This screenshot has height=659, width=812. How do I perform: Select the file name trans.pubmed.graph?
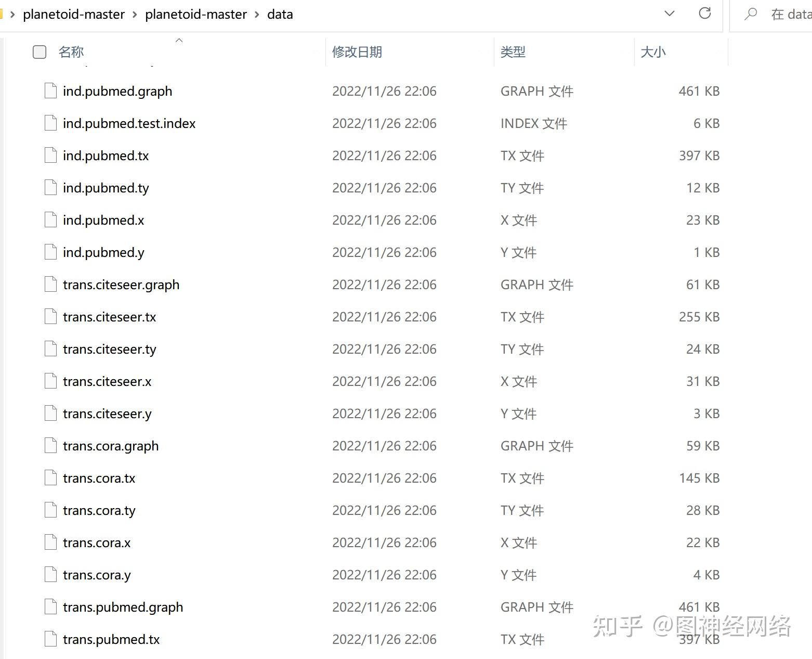[123, 608]
